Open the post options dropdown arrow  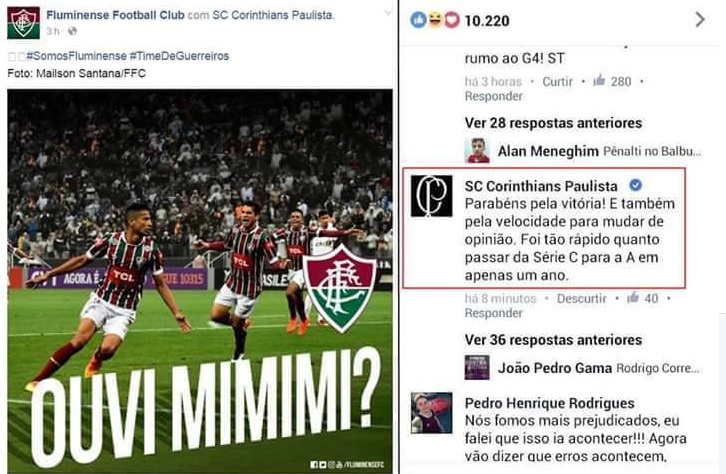tap(388, 13)
